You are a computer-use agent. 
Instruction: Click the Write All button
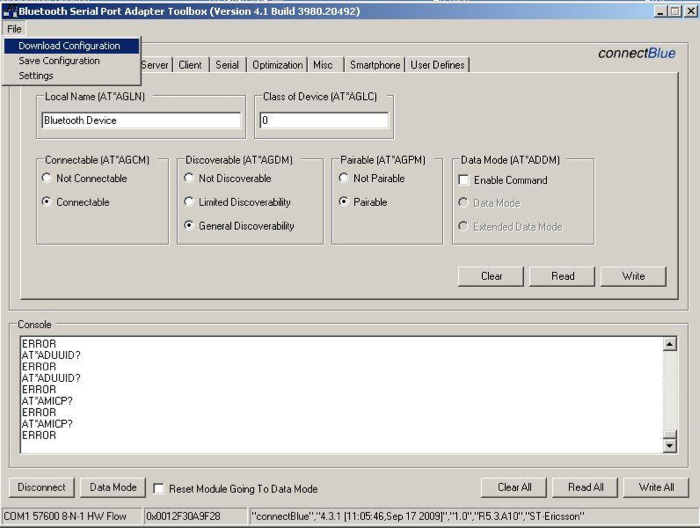point(656,487)
